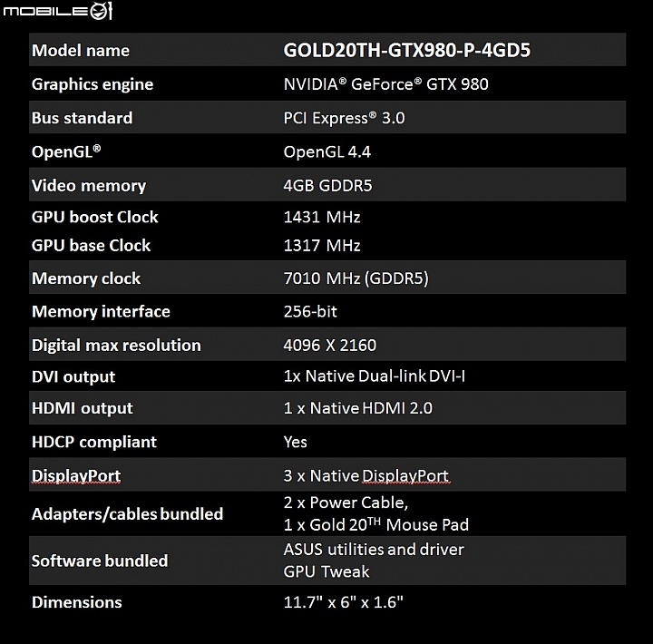
Task: Click the 'DVI output' row label
Action: click(73, 377)
